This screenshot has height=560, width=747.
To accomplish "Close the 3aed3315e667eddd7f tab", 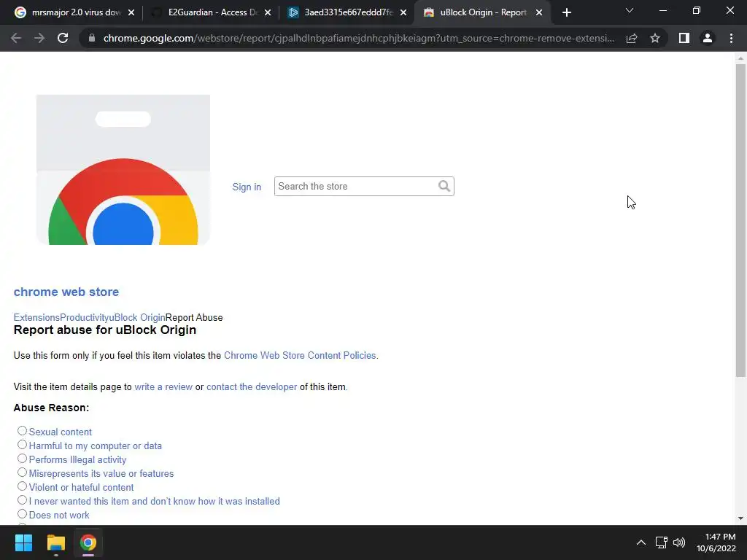I will (403, 13).
